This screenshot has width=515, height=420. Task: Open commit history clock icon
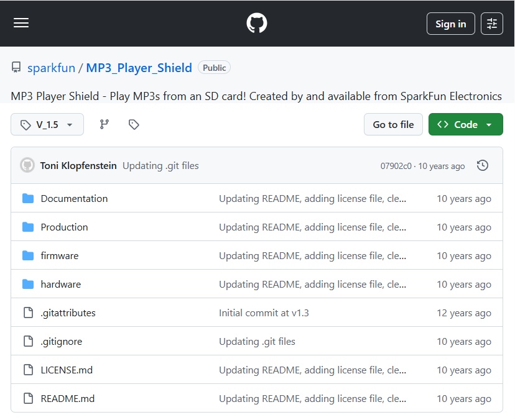(483, 166)
